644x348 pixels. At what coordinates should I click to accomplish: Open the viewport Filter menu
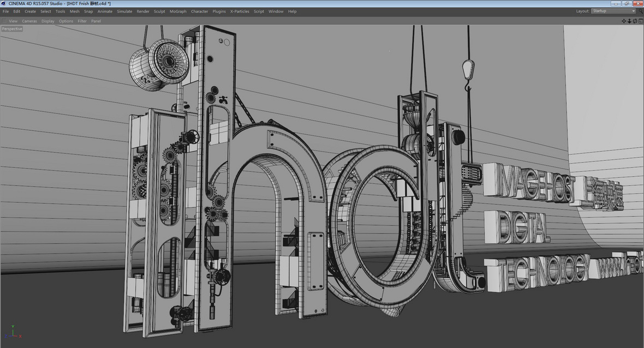[82, 21]
